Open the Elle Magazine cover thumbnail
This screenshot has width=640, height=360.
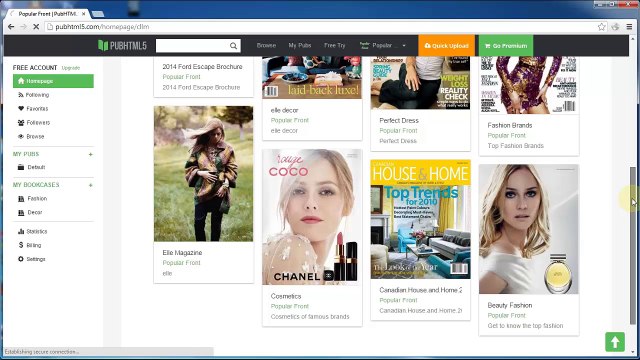click(203, 173)
